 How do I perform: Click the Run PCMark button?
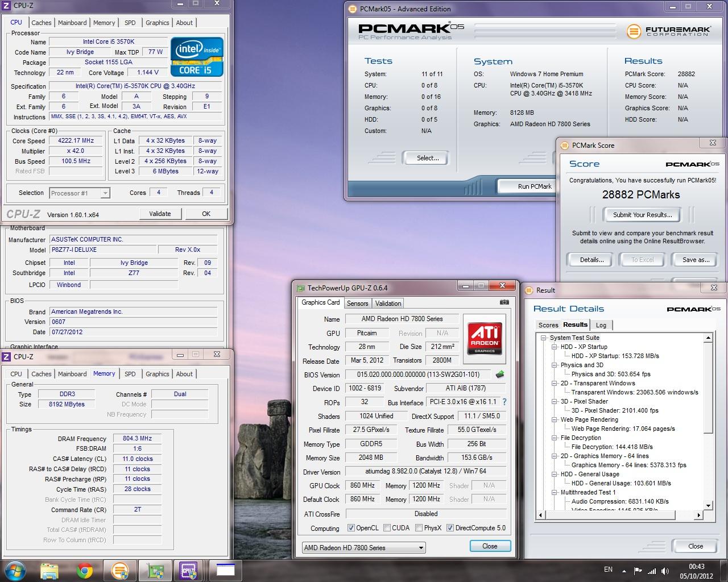[x=527, y=186]
